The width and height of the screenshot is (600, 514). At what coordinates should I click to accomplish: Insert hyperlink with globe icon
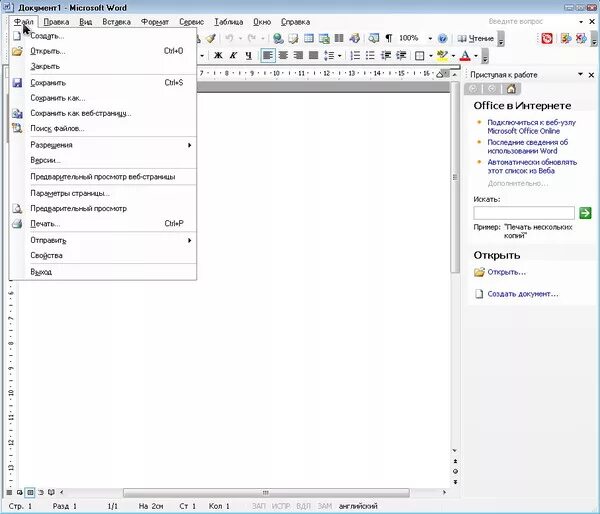coord(278,38)
